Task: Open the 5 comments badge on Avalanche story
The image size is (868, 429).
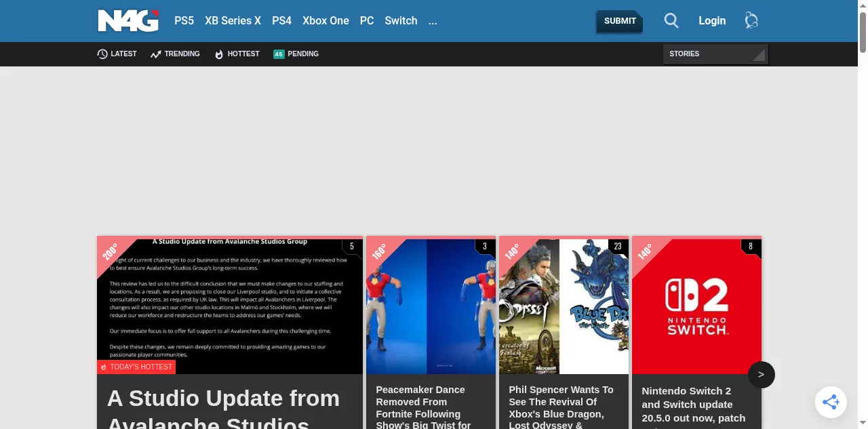Action: (x=352, y=247)
